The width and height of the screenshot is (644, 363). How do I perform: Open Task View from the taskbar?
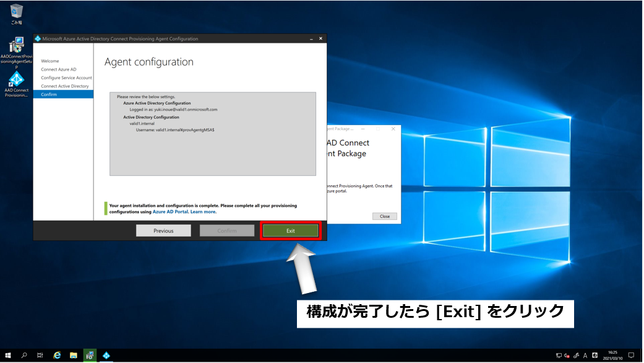(x=40, y=355)
